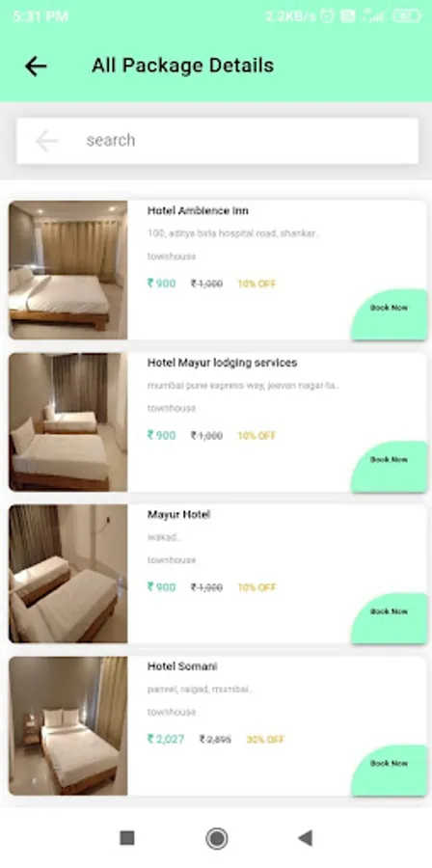Tap the battery icon in the status bar

408,16
